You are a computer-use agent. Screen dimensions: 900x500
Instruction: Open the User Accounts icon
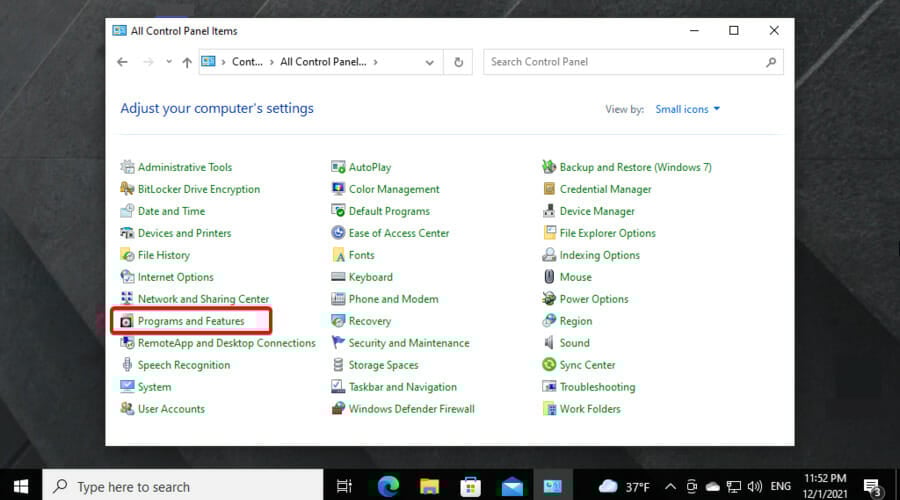127,409
